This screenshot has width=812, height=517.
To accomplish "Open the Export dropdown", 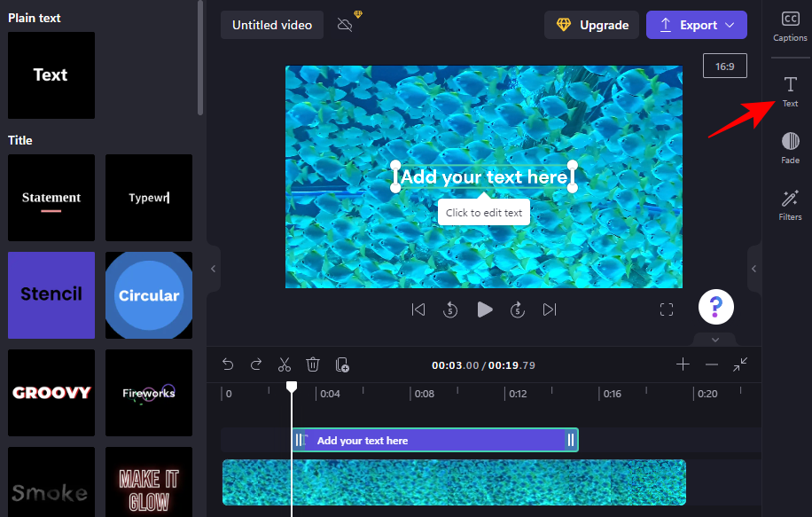I will (x=696, y=25).
